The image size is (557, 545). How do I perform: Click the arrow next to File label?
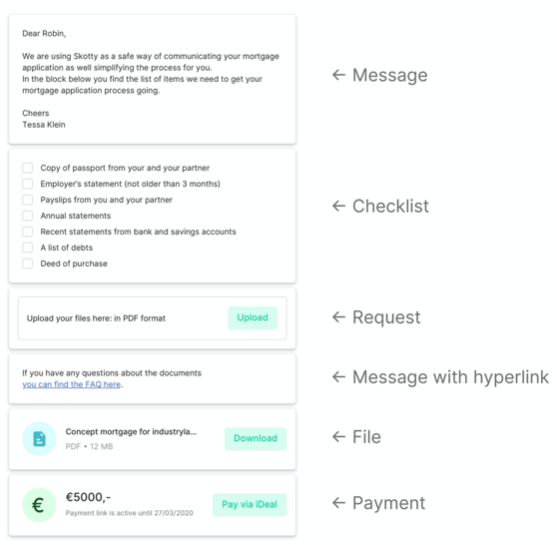(339, 437)
